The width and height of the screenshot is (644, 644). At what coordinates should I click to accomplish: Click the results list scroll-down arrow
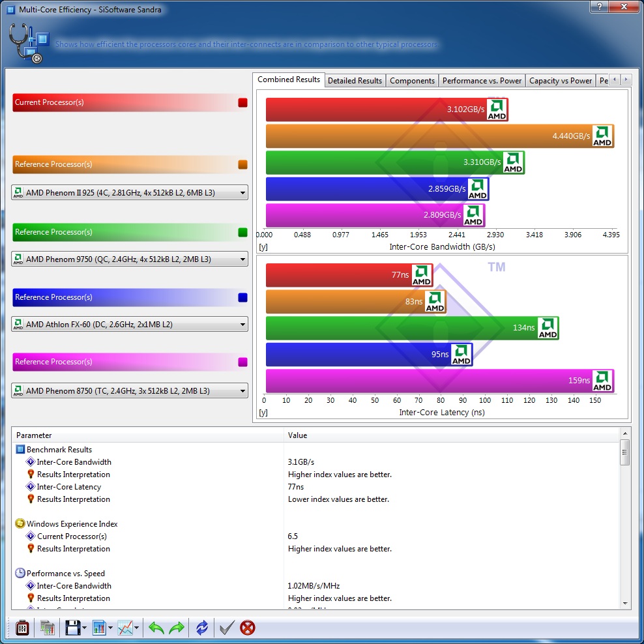(624, 604)
